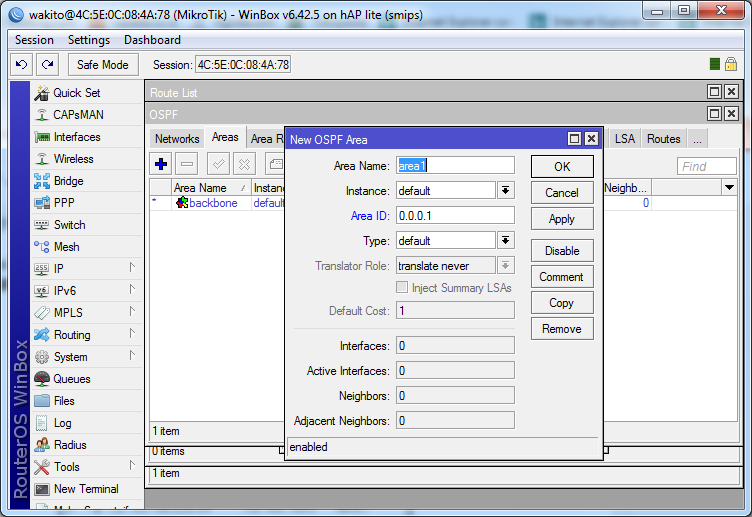This screenshot has height=517, width=752.
Task: Open the column chooser dropdown in OSPF table
Action: coord(729,188)
